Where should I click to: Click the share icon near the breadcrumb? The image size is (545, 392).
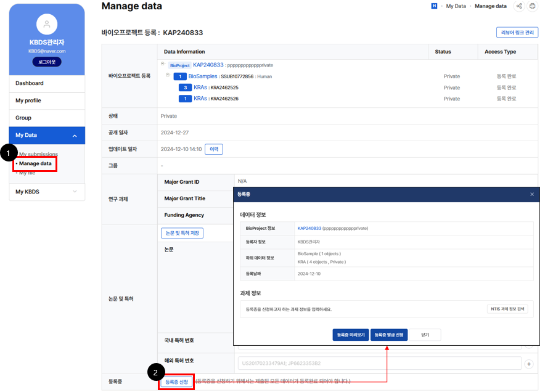(518, 6)
